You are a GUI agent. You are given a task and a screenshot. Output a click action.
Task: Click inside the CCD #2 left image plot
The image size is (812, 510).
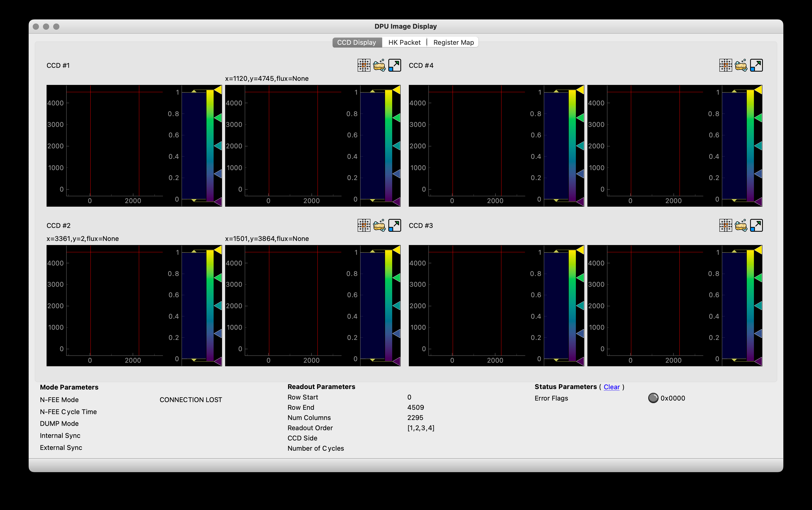click(115, 300)
